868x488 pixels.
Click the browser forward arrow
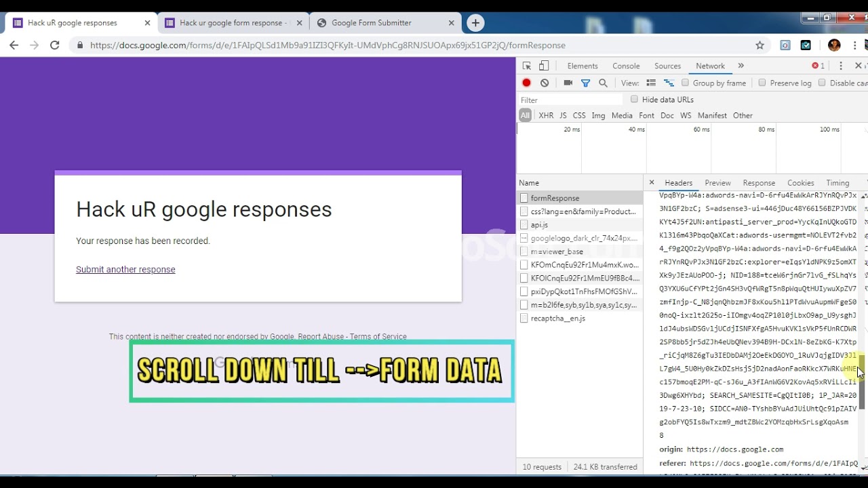click(35, 45)
